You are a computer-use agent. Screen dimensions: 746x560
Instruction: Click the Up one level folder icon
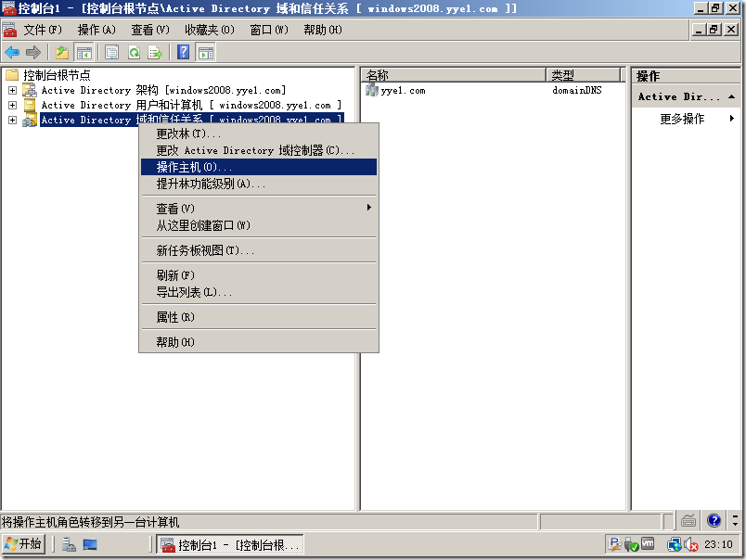coord(62,52)
